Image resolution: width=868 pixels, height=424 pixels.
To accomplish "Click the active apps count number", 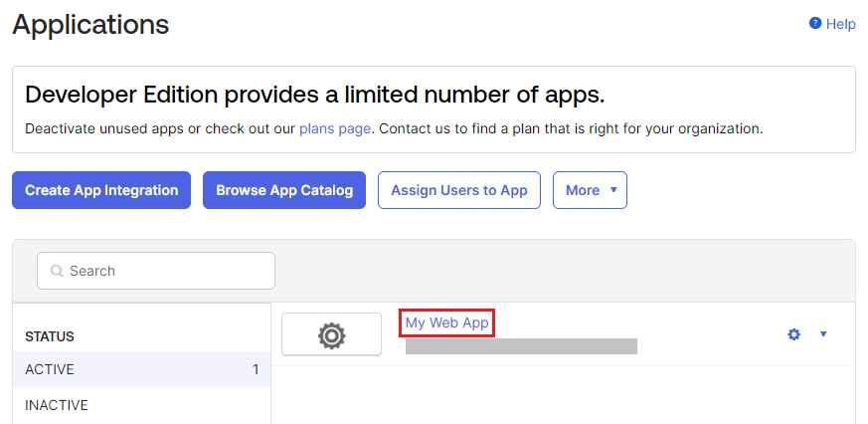I will pyautogui.click(x=256, y=369).
